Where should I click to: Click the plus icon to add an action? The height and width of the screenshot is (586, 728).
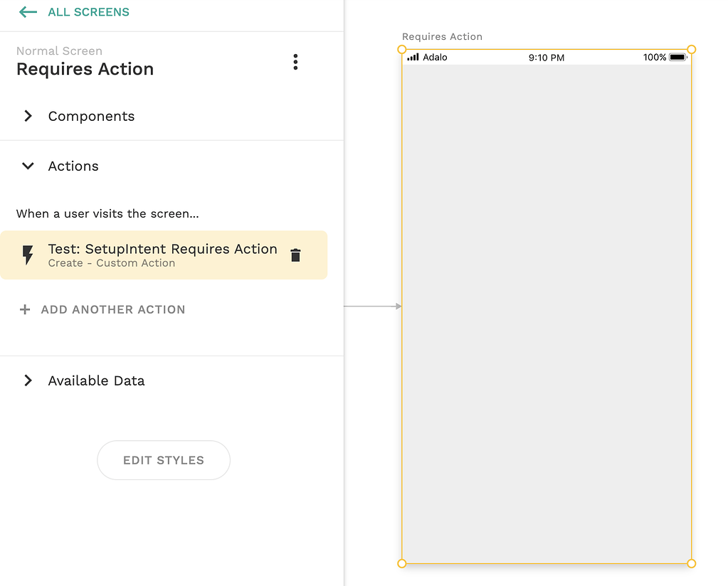click(x=25, y=309)
